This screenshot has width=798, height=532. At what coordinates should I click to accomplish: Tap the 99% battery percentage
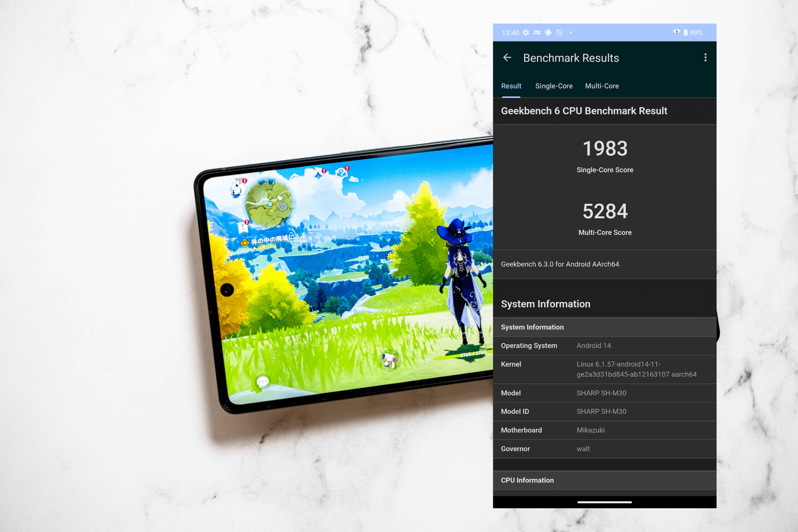[696, 33]
